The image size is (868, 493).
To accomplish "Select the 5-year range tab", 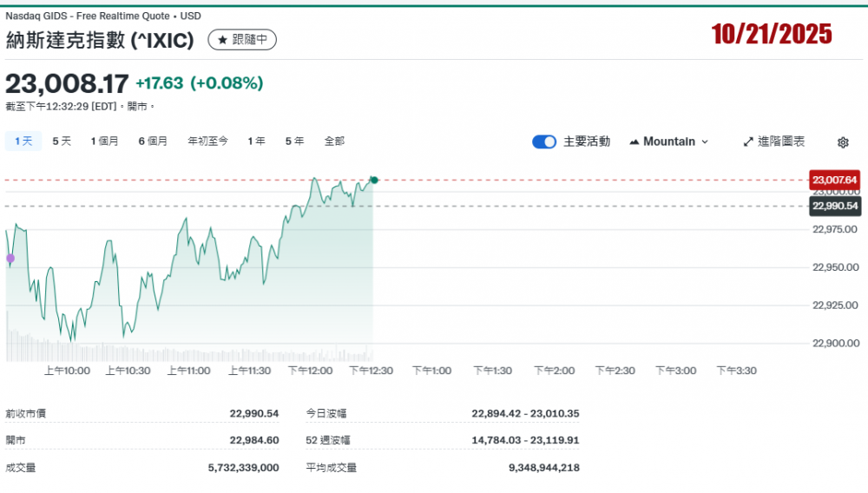I will click(x=294, y=141).
